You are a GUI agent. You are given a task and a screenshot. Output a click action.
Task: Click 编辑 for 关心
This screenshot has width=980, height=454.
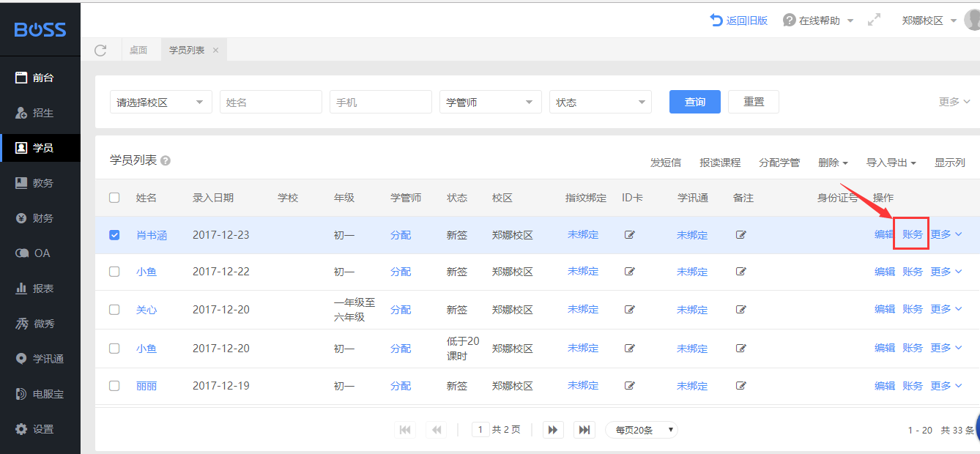pos(885,310)
